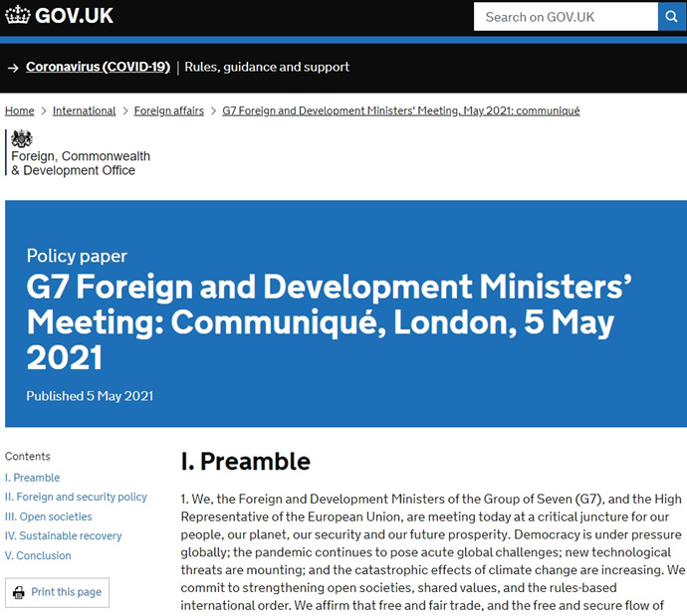Open the Coronavirus (COVID-19) link
The width and height of the screenshot is (687, 616).
tap(98, 67)
